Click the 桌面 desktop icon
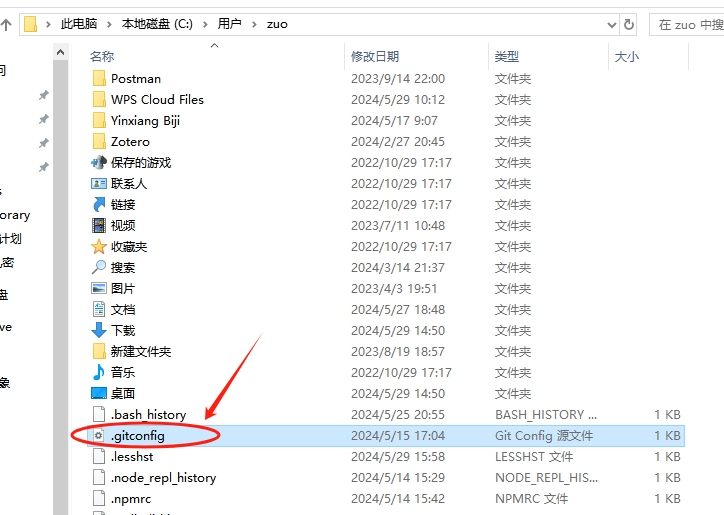 (x=99, y=394)
